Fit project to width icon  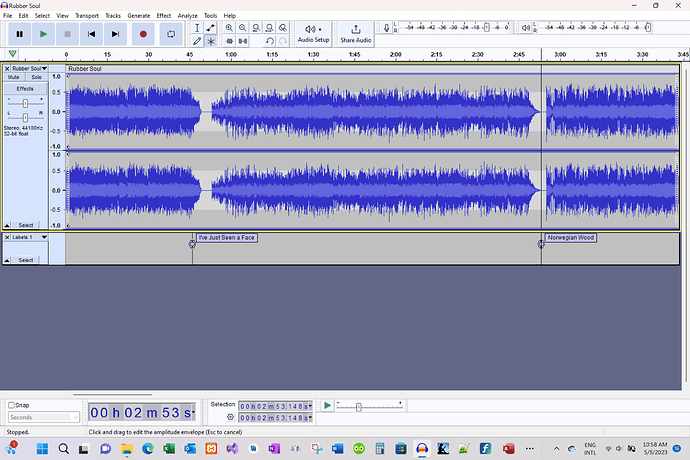click(x=269, y=28)
